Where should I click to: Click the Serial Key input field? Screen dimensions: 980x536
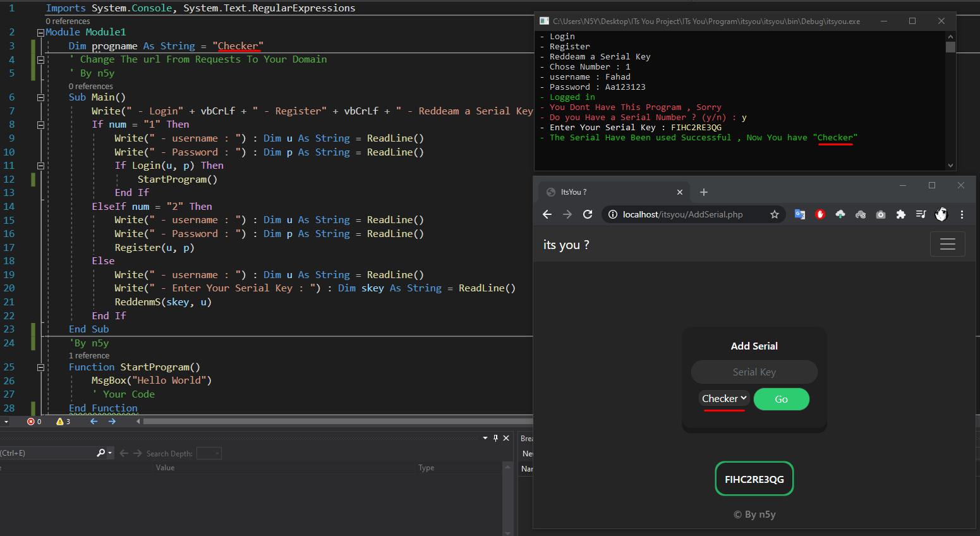coord(754,372)
